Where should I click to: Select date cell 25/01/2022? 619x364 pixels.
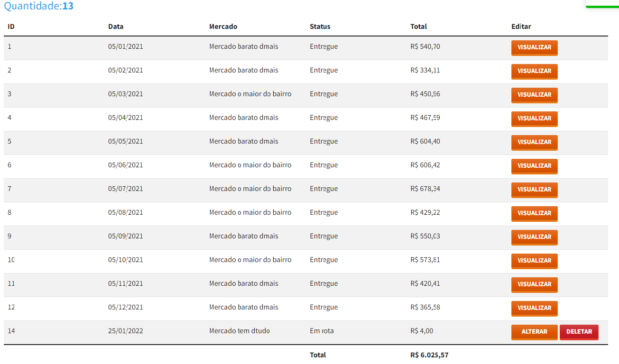125,331
